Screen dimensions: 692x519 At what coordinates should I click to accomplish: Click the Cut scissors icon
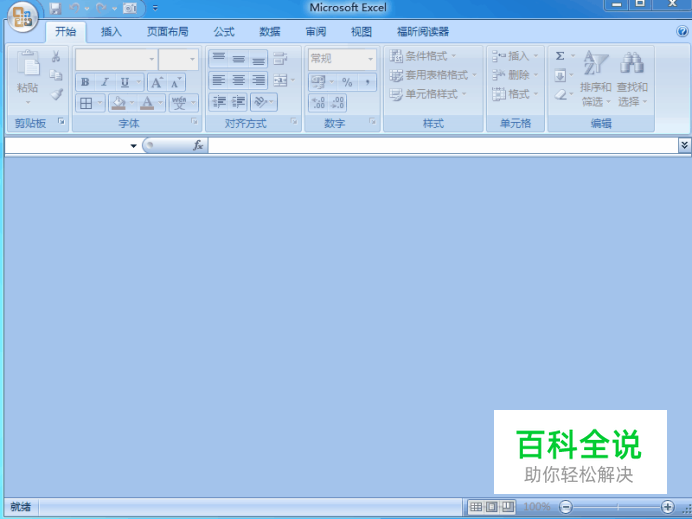(x=56, y=56)
